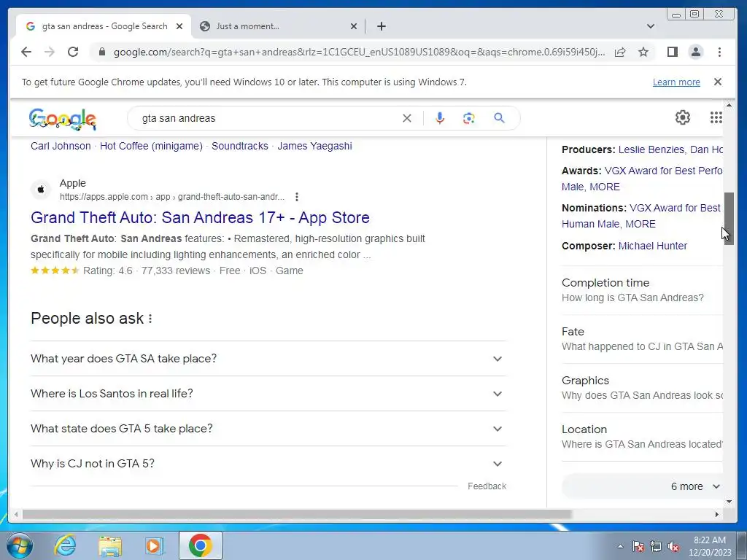Open Windows Explorer folder on taskbar

pyautogui.click(x=110, y=545)
